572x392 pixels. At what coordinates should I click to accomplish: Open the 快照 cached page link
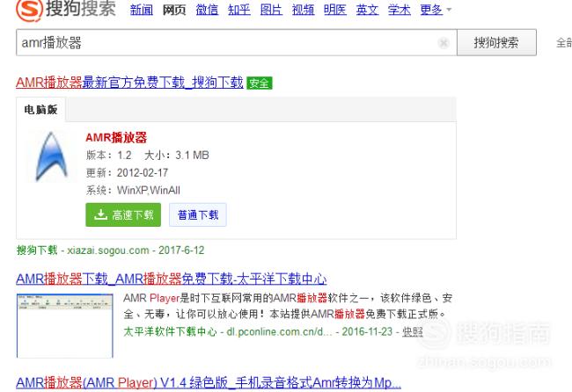pyautogui.click(x=413, y=332)
